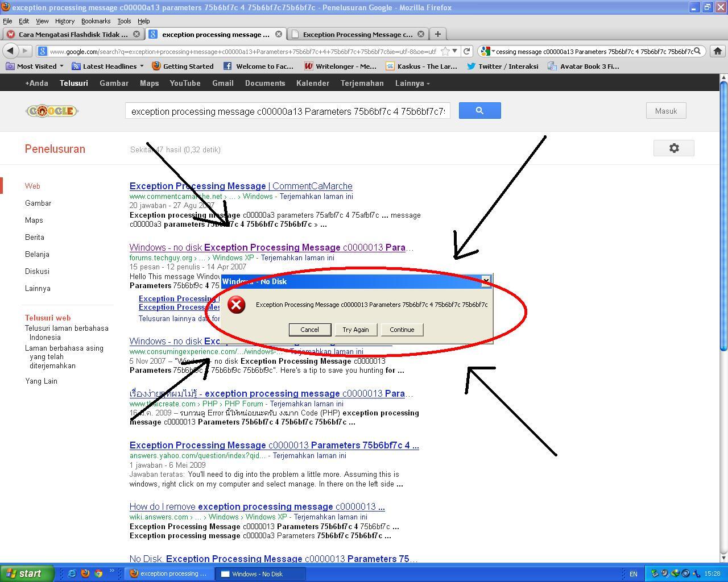The width and height of the screenshot is (728, 582).
Task: Go forward with the Firefox forward arrow
Action: [x=24, y=51]
